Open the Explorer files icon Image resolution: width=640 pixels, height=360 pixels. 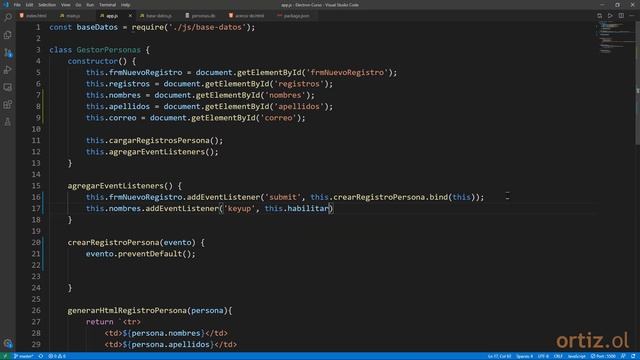pos(7,35)
